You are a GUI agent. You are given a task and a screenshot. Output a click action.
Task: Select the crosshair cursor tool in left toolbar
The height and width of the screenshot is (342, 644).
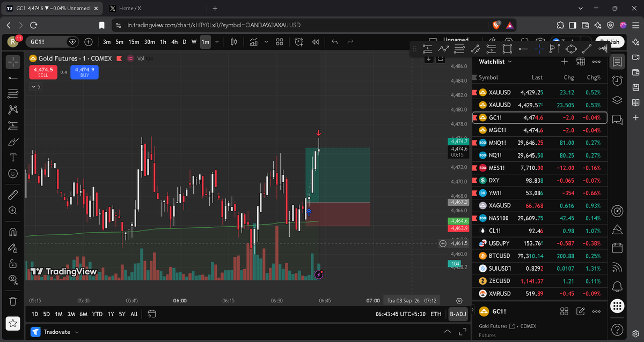[13, 62]
